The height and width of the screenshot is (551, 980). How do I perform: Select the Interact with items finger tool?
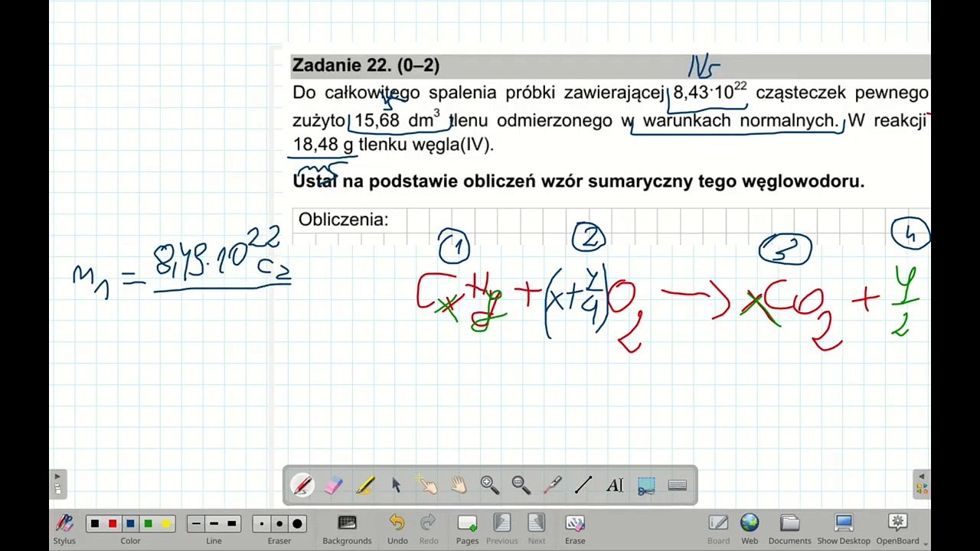coord(427,485)
